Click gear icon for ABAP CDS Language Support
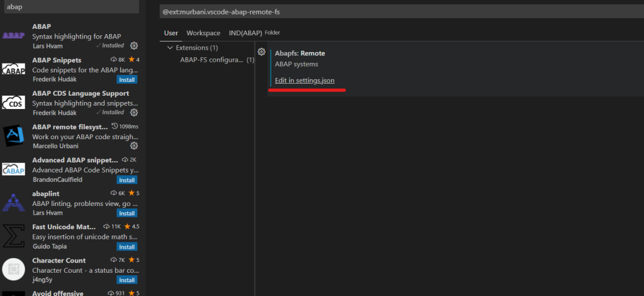644x296 pixels. click(134, 113)
